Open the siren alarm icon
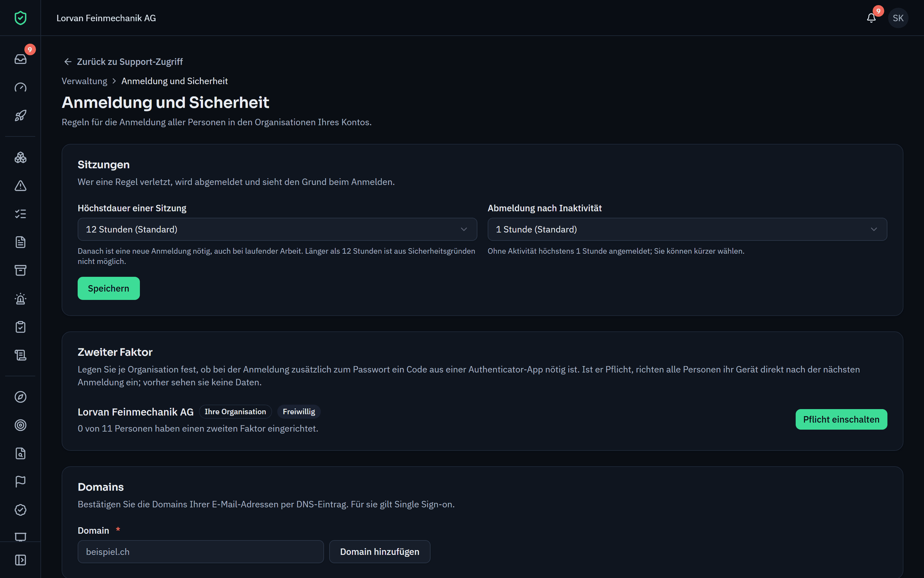The image size is (924, 578). [x=20, y=299]
